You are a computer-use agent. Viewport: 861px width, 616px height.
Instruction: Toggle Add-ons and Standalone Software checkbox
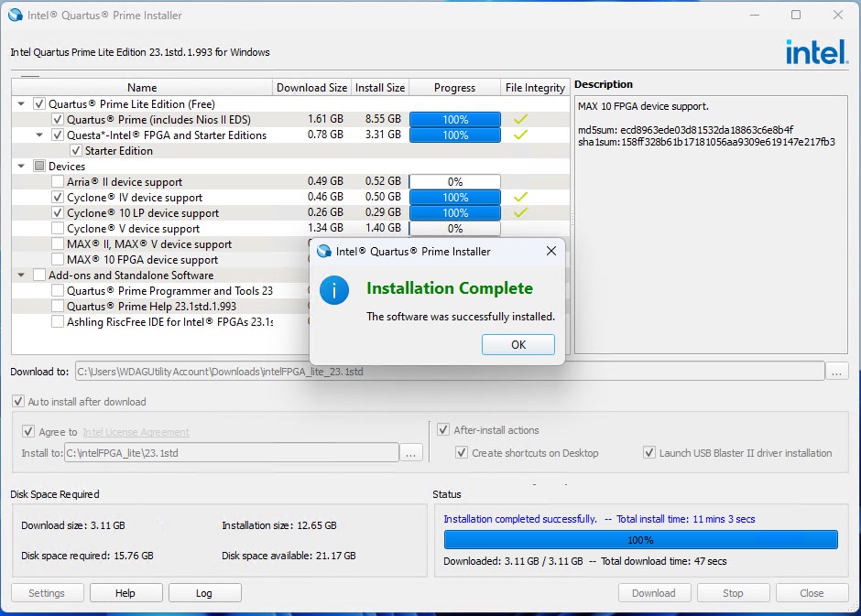(x=39, y=275)
